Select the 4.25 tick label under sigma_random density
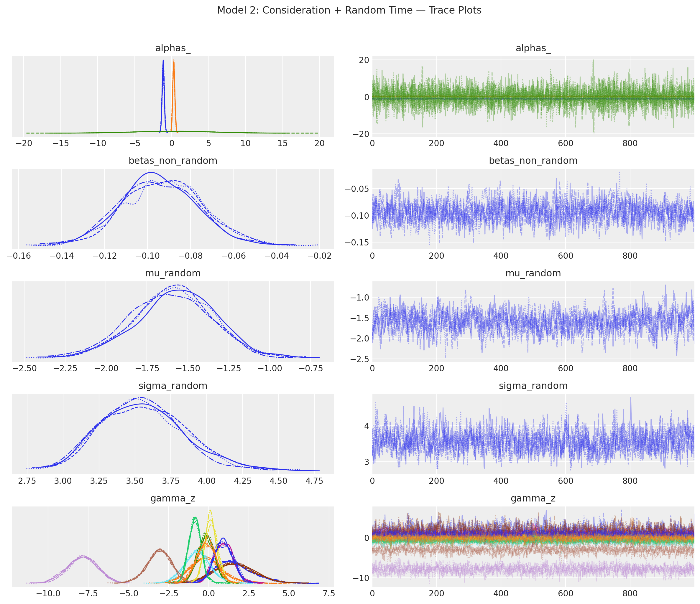Screen dimensions: 700x604 pos(243,481)
